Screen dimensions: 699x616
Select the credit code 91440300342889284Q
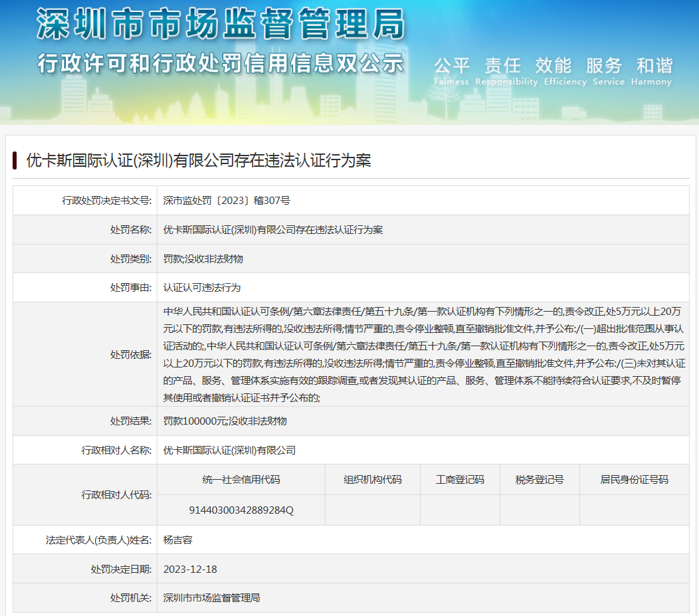pos(241,510)
